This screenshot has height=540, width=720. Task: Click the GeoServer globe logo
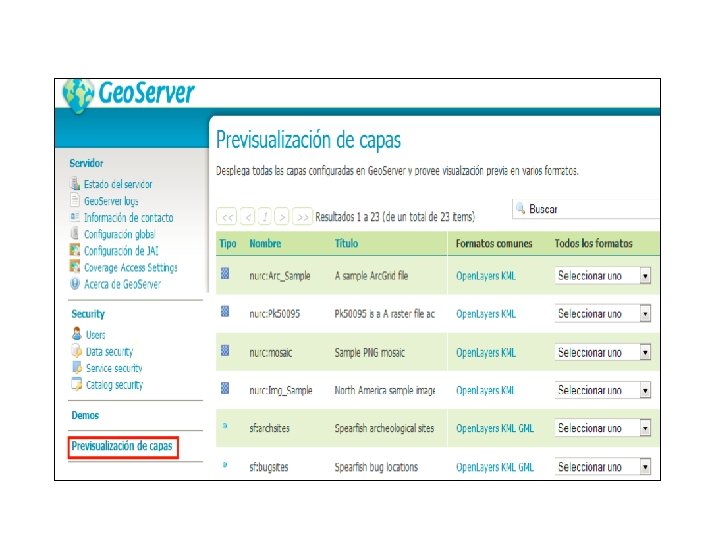[78, 96]
